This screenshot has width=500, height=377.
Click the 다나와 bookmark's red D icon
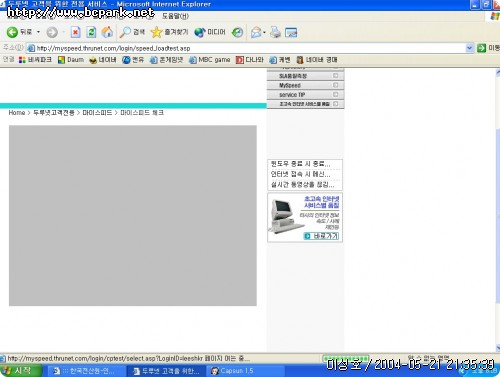(x=239, y=60)
